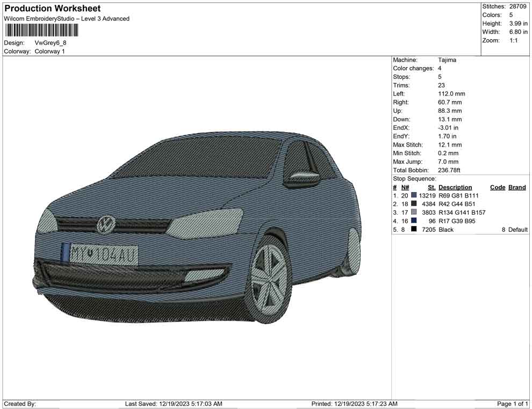Click the stitch count 28709

click(x=517, y=6)
